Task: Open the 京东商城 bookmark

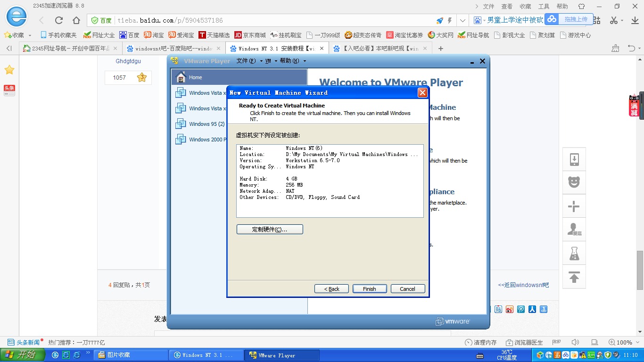Action: (250, 35)
